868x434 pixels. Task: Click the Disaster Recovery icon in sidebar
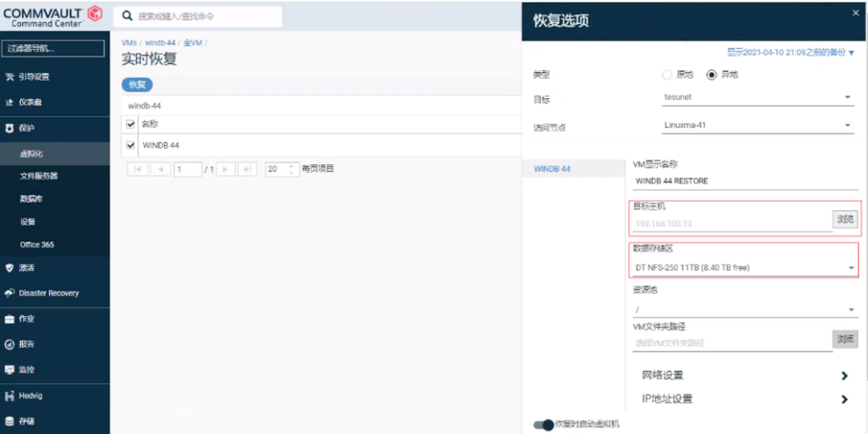(x=9, y=293)
